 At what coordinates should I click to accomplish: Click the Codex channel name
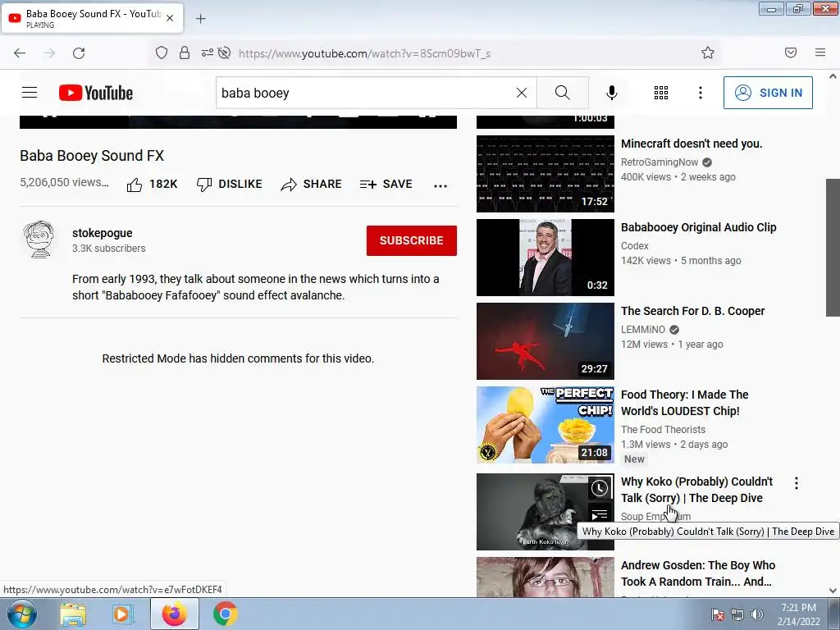click(635, 246)
